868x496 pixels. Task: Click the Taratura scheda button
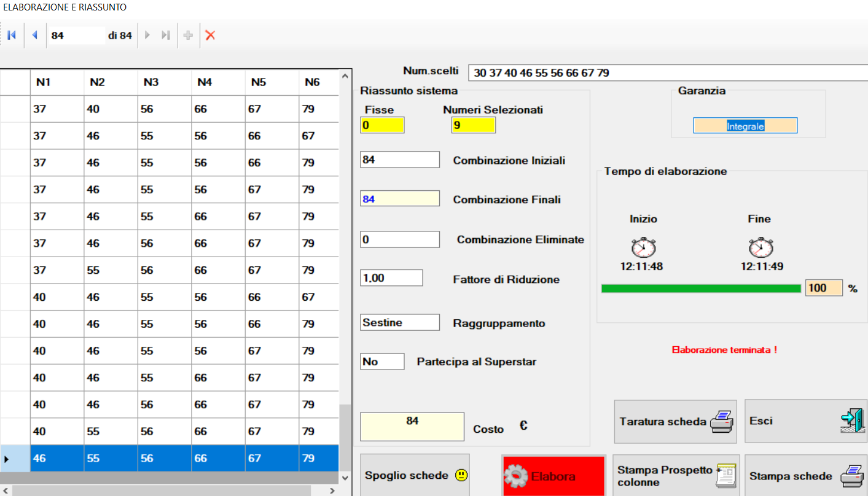pyautogui.click(x=675, y=421)
